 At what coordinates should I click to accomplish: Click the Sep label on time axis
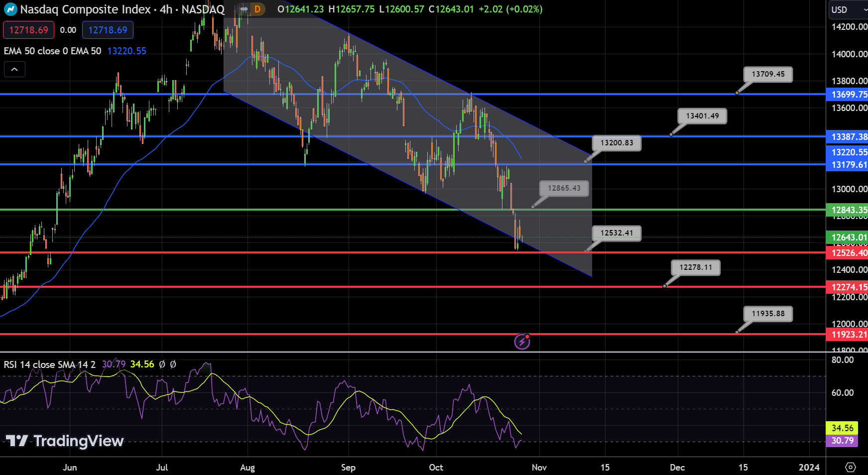(x=348, y=467)
